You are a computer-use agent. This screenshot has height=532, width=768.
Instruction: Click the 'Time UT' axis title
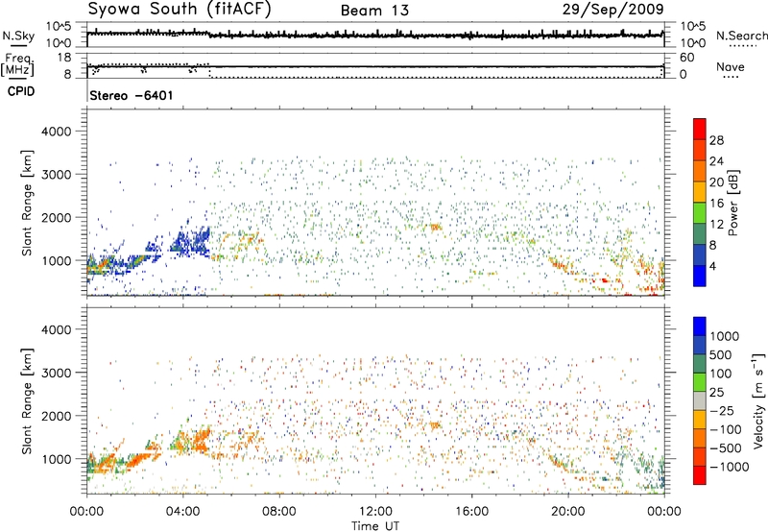(375, 526)
